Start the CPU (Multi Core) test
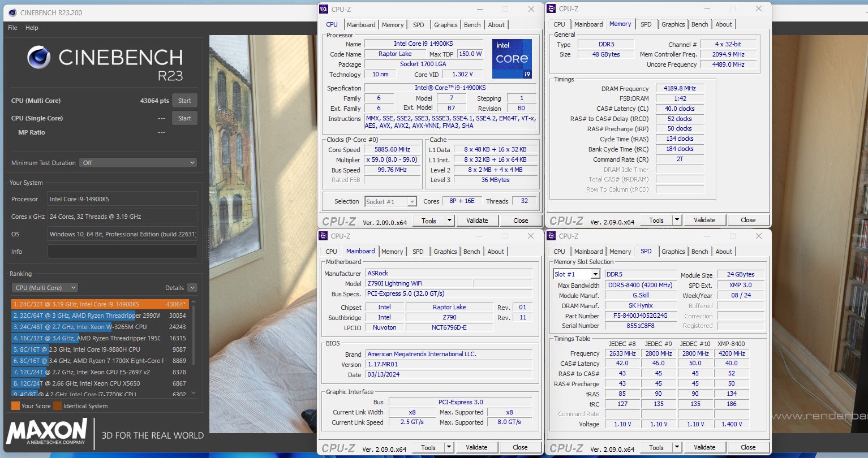 [x=184, y=101]
